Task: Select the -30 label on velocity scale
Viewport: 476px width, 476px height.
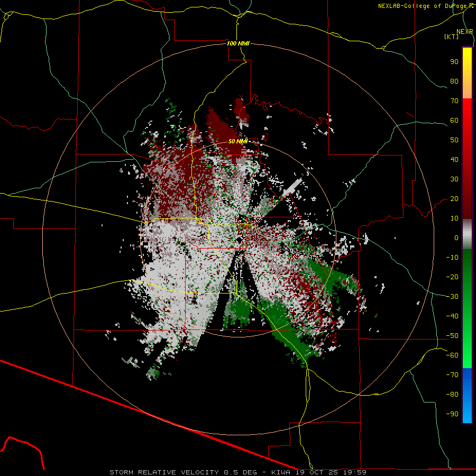Action: [452, 297]
